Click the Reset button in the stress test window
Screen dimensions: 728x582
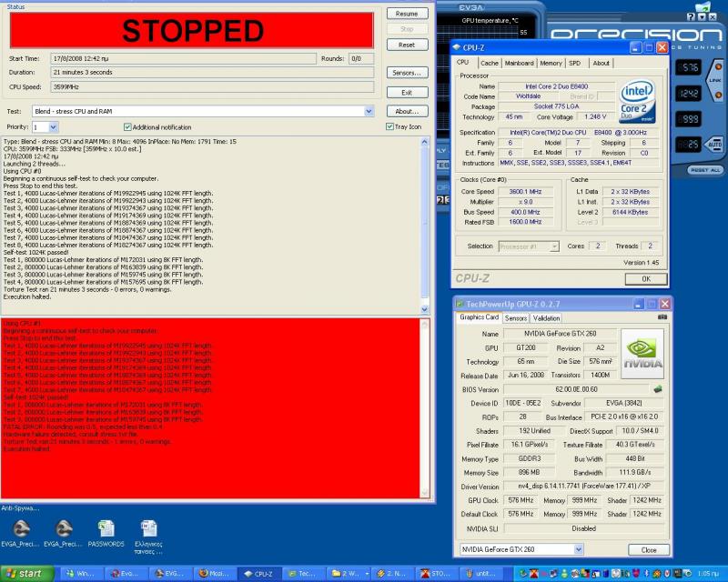tap(407, 45)
